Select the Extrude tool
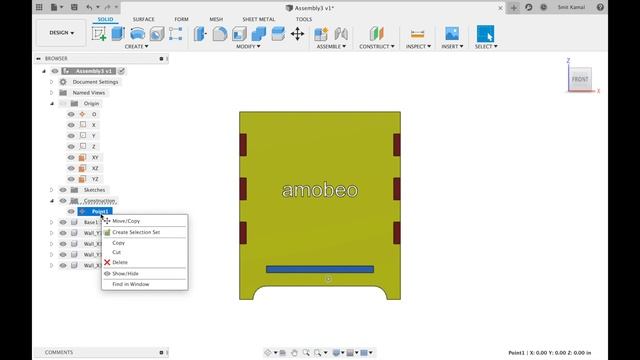The height and width of the screenshot is (360, 640). 118,34
